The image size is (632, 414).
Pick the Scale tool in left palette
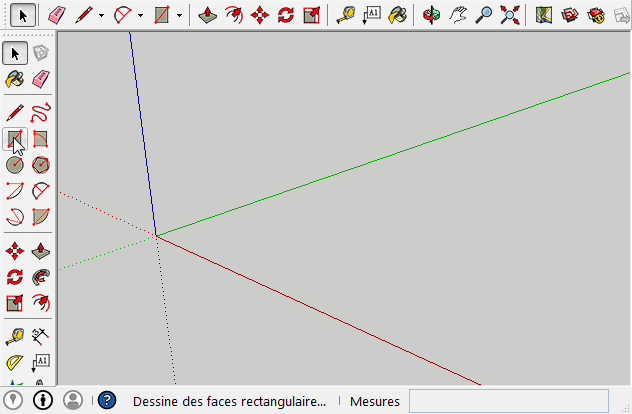tap(15, 303)
